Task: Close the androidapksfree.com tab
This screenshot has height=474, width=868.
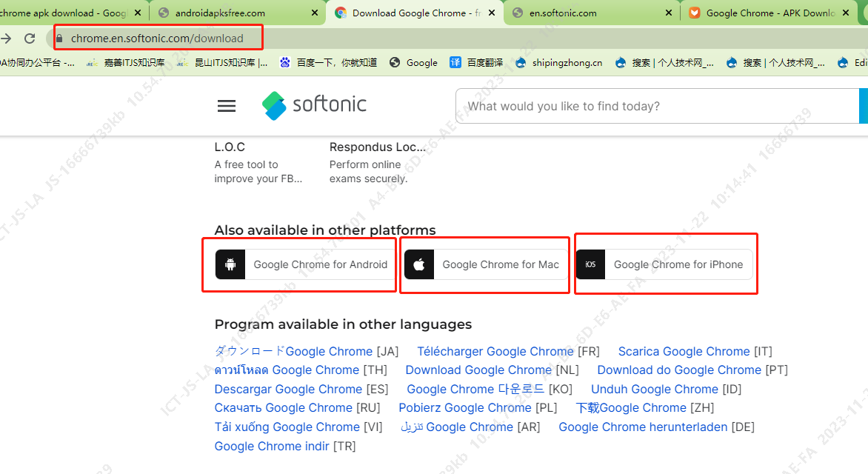Action: click(x=315, y=13)
